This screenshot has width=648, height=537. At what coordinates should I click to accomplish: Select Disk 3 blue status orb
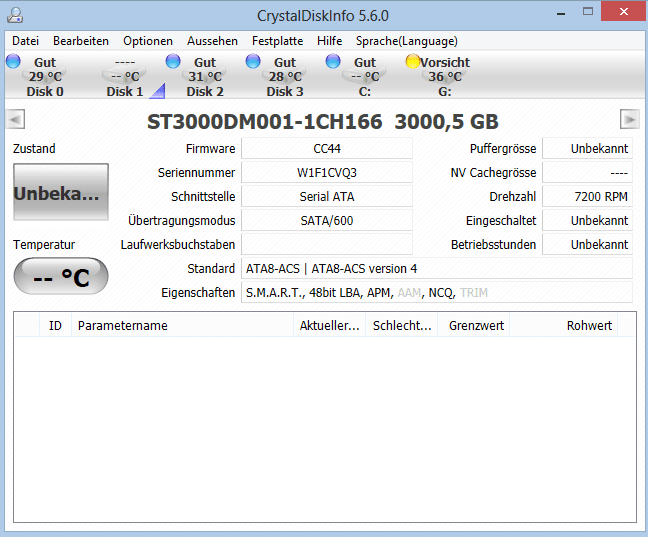coord(253,61)
